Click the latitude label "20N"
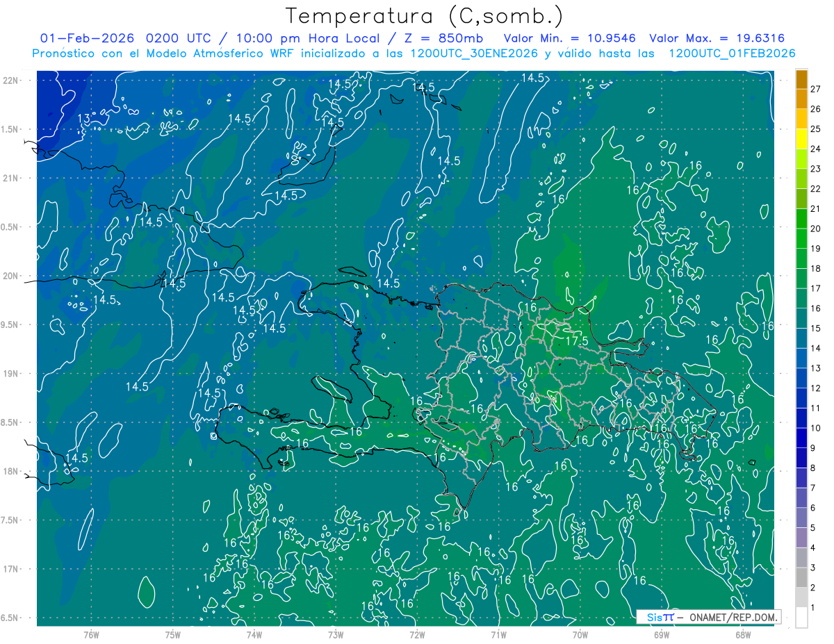The image size is (834, 644). (10, 276)
